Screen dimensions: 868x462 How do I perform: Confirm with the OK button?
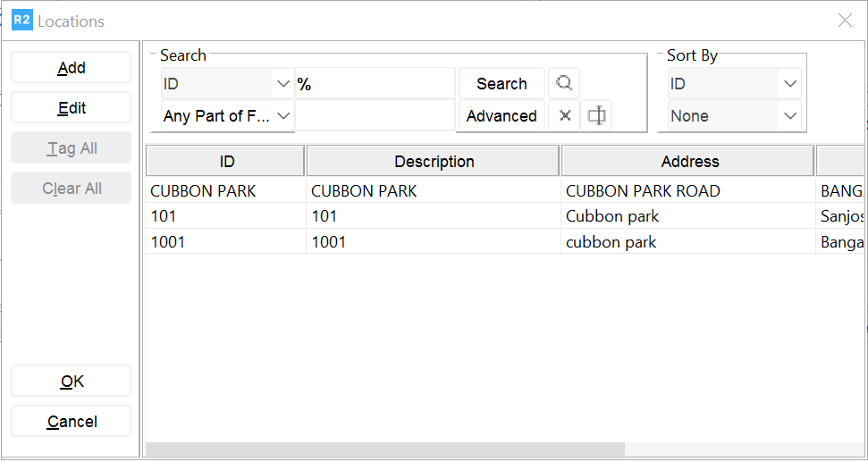(x=72, y=382)
